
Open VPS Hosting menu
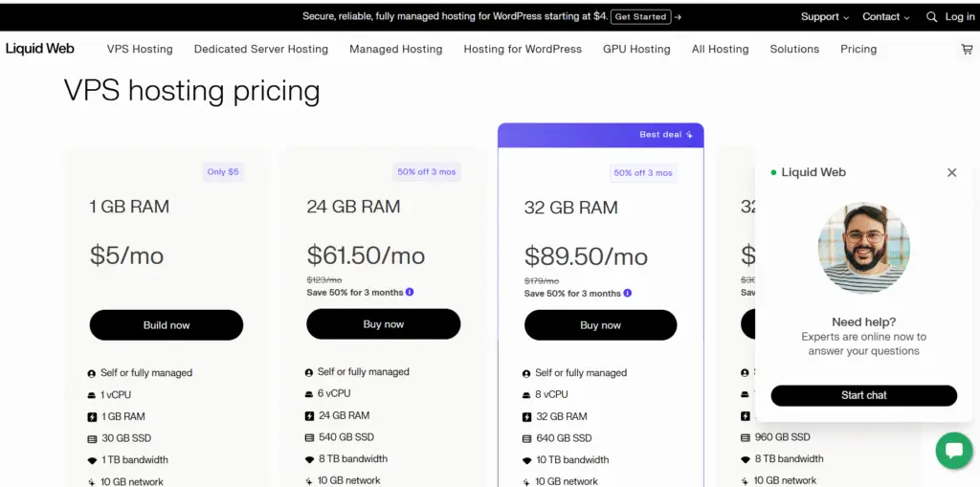[x=140, y=49]
